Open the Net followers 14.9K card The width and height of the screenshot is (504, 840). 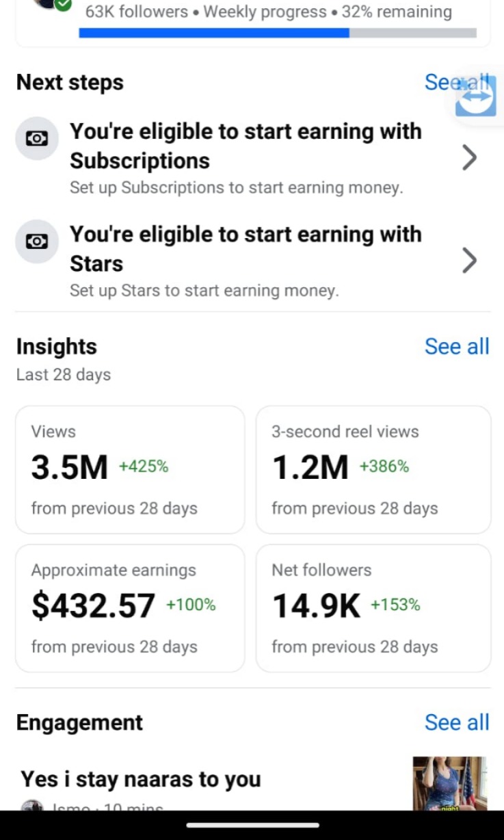[x=373, y=608]
